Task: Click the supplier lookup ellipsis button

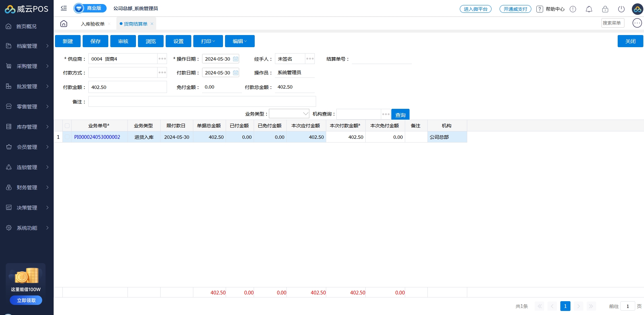Action: tap(162, 59)
